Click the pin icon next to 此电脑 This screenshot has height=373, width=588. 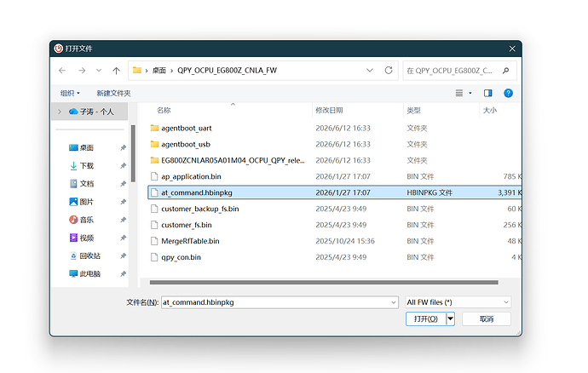123,273
